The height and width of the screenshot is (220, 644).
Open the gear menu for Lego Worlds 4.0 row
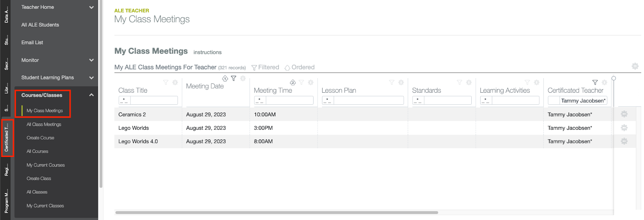(624, 141)
